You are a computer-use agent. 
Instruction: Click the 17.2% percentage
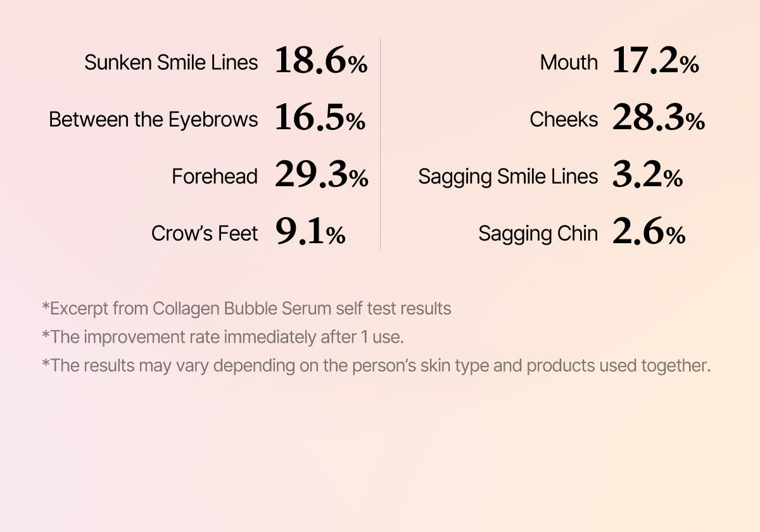655,62
